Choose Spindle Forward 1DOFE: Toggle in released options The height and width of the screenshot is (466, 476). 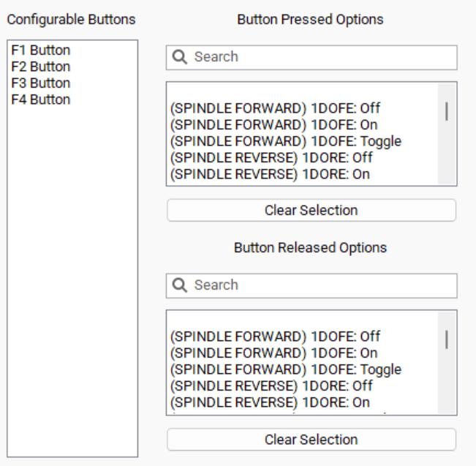click(285, 370)
